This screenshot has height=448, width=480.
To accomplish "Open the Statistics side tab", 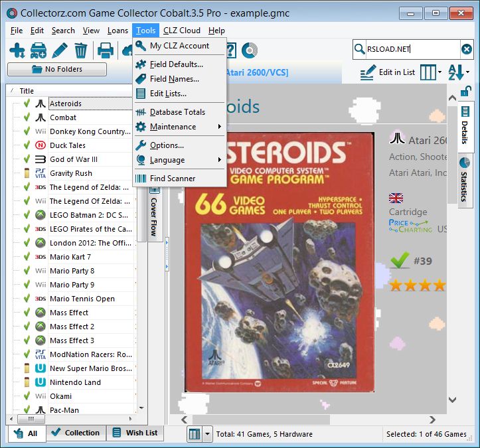I will click(x=464, y=181).
